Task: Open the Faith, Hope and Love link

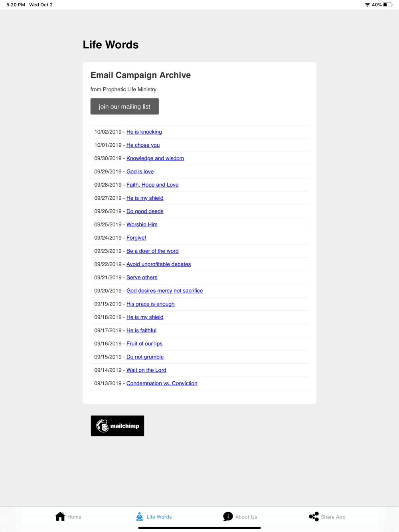Action: [152, 185]
